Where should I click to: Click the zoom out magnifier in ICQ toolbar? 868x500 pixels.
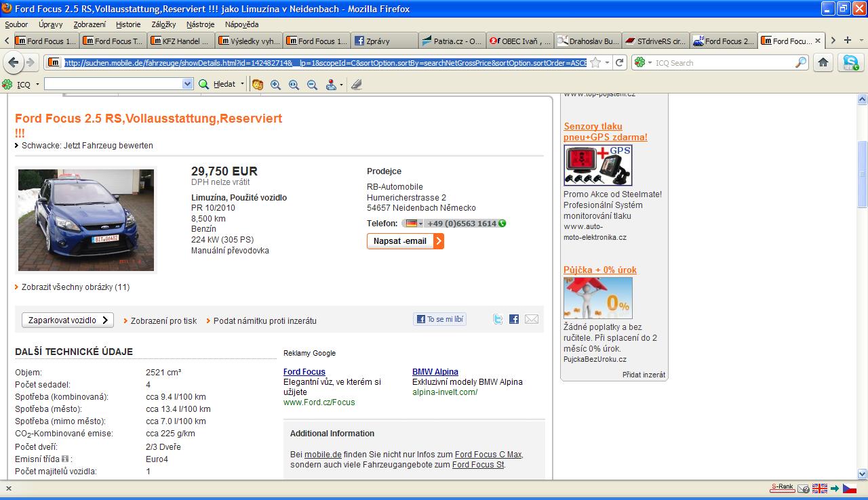[x=312, y=85]
